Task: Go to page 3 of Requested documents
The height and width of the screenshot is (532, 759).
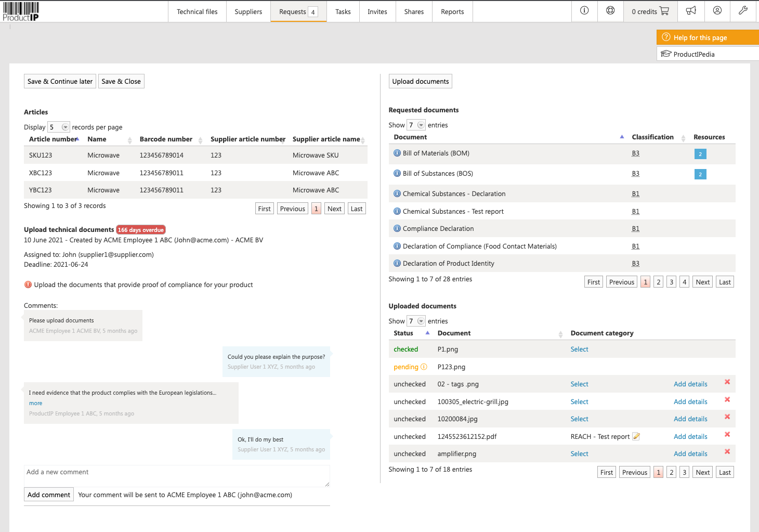Action: pyautogui.click(x=672, y=282)
